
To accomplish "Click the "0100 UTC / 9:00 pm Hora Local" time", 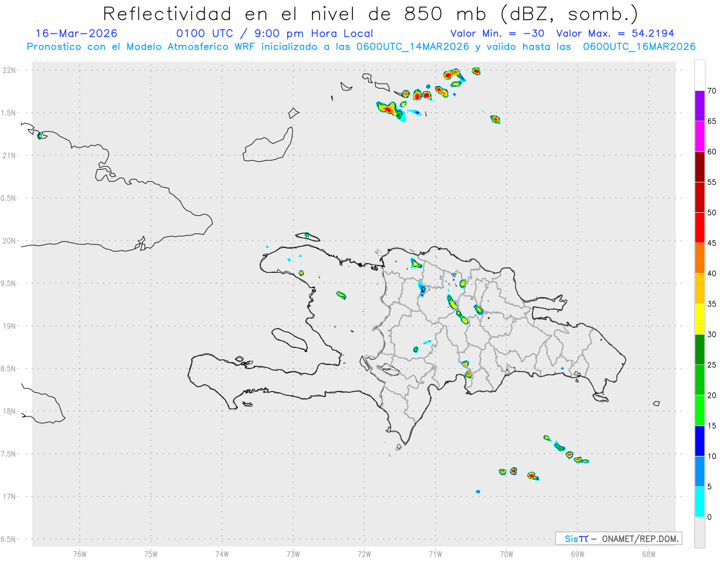I will click(x=275, y=33).
